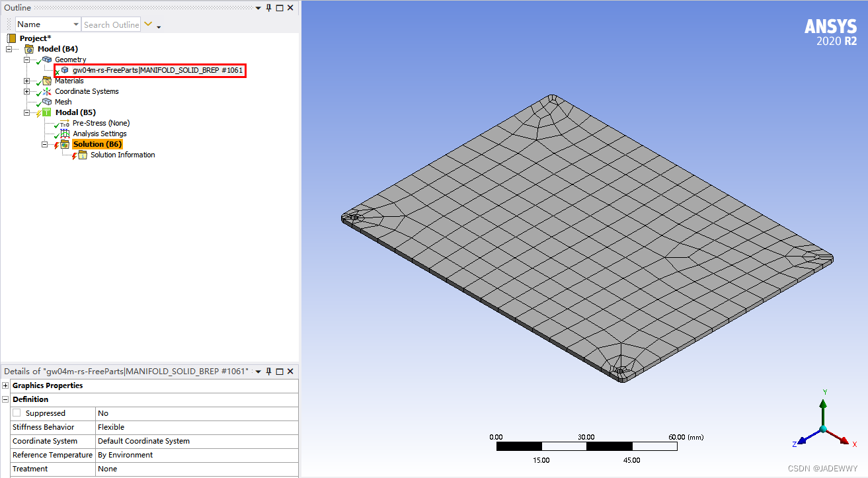This screenshot has width=868, height=478.
Task: Pin the Outline panel
Action: pyautogui.click(x=267, y=7)
